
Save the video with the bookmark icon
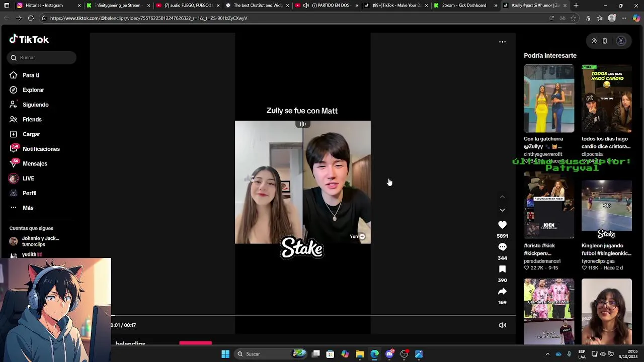502,269
